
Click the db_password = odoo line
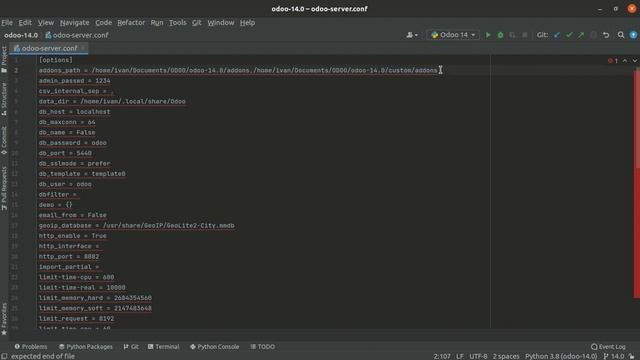(x=73, y=143)
